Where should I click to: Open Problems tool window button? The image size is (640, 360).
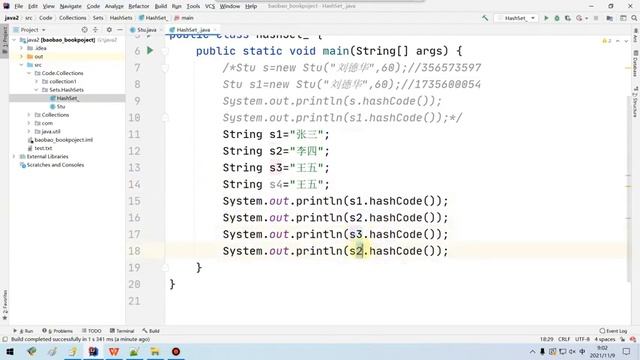(x=58, y=331)
